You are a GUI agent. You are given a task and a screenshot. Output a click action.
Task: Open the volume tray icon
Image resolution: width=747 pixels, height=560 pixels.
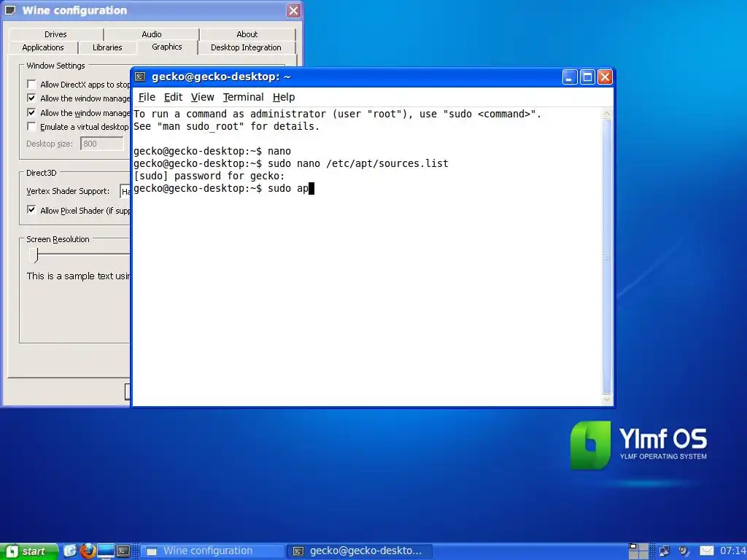tap(684, 551)
